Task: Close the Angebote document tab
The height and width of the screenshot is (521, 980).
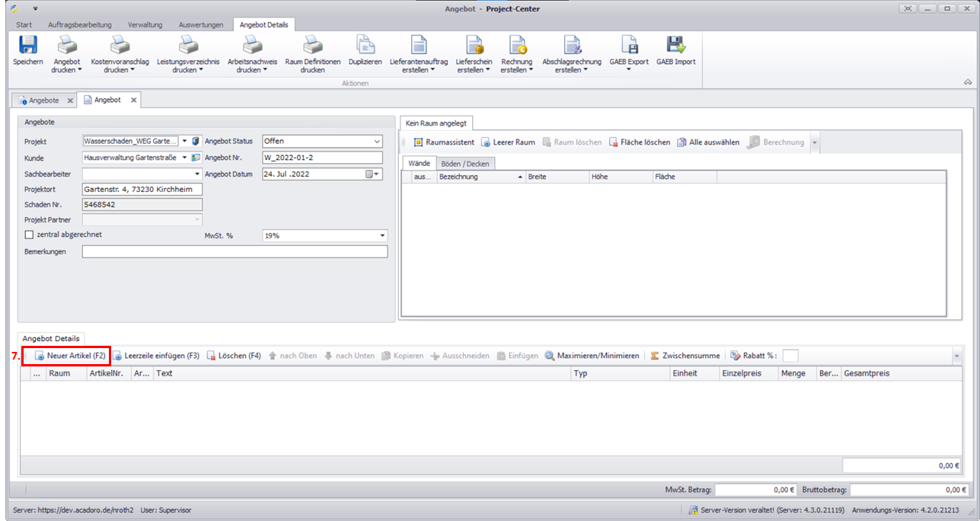Action: [x=70, y=101]
